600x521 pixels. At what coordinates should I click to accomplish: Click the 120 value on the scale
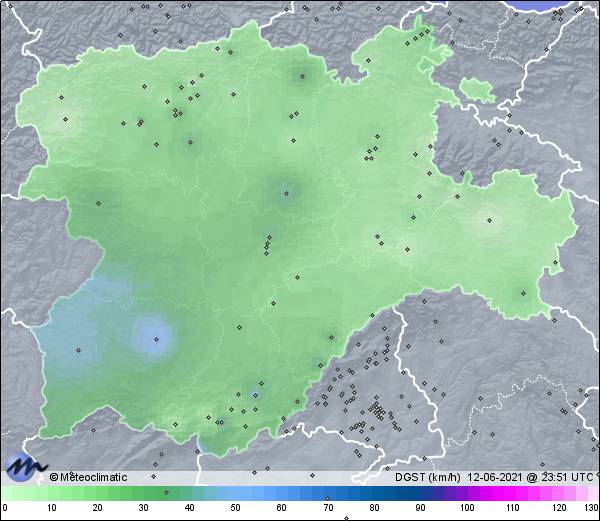[559, 508]
